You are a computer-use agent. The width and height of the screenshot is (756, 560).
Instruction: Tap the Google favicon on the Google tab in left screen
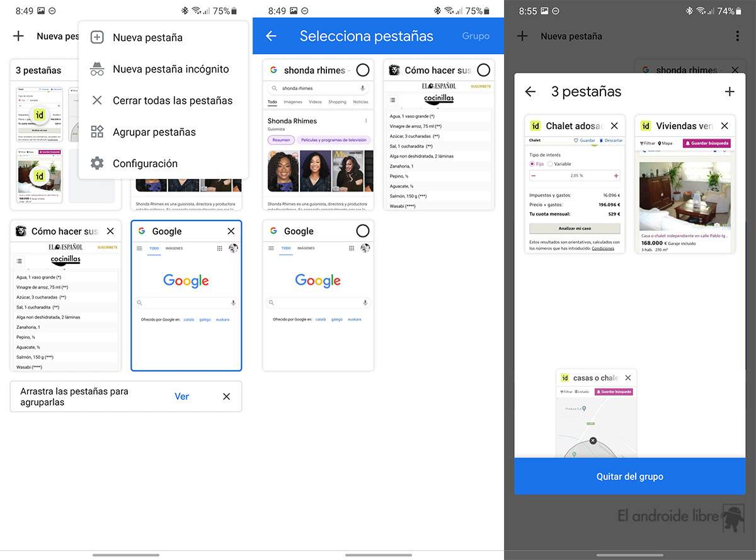(142, 231)
